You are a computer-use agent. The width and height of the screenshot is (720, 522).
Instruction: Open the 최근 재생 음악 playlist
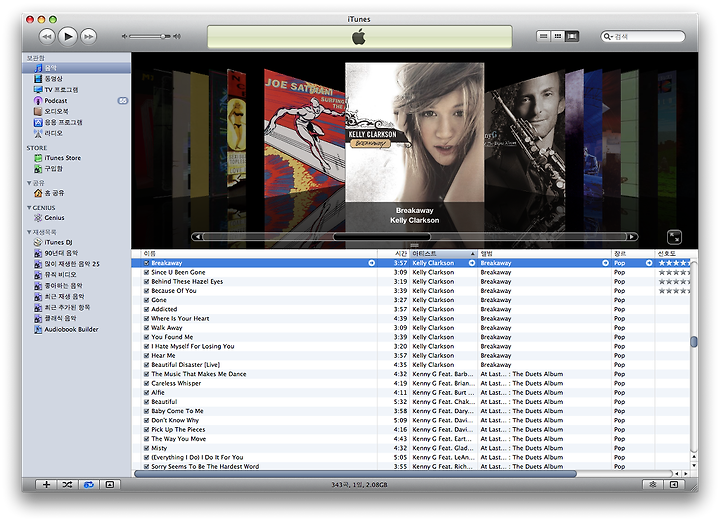tap(76, 297)
